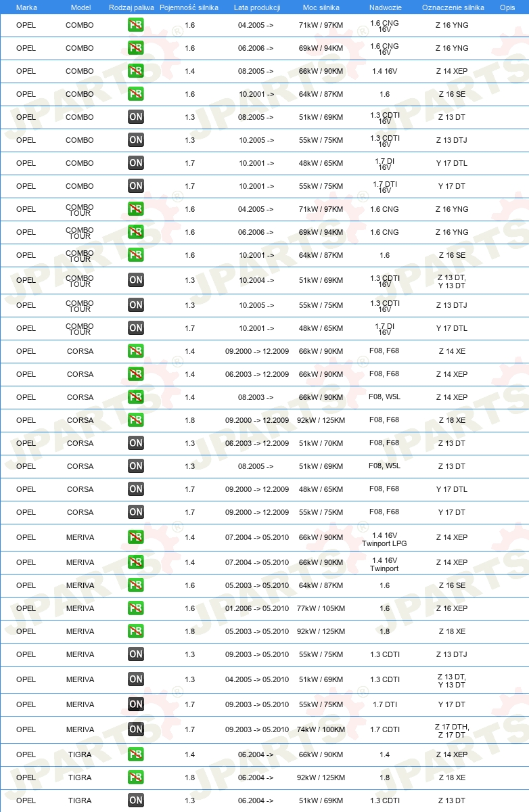Click ON icon in COMBO Y 17 DTL row
This screenshot has height=812, width=529.
click(x=135, y=163)
